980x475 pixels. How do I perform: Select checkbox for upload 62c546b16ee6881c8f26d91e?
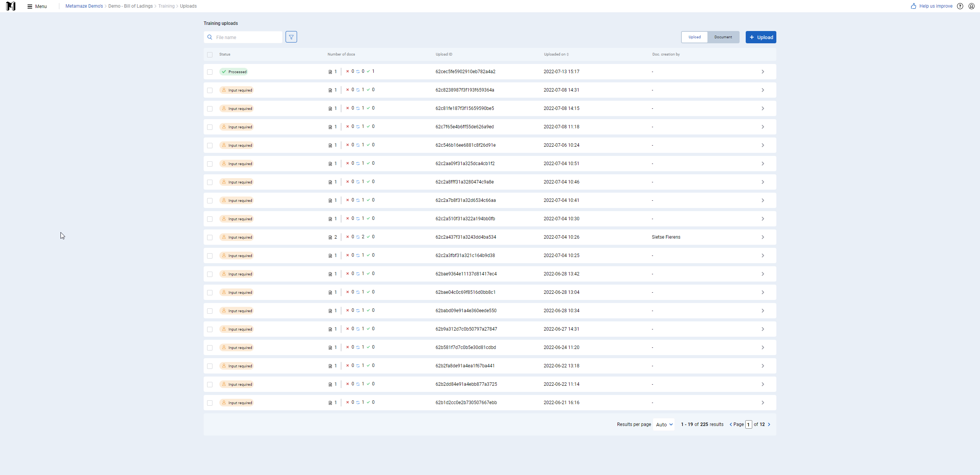[210, 146]
